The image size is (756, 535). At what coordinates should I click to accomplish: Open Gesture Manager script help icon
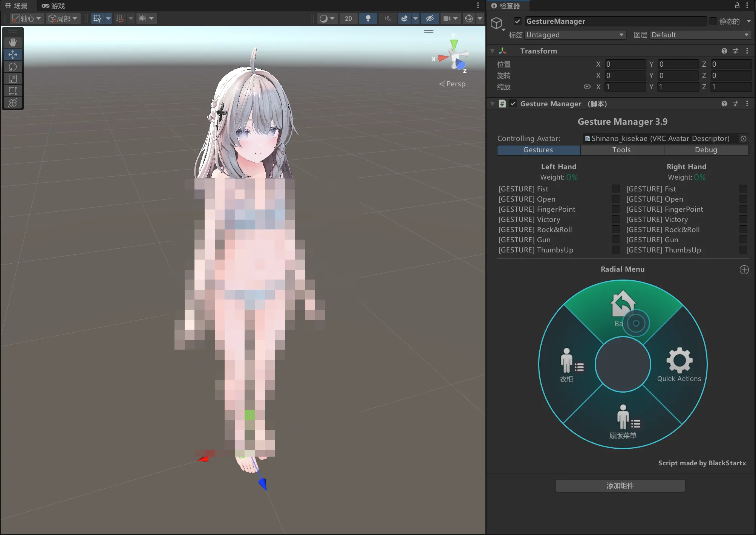[x=724, y=104]
